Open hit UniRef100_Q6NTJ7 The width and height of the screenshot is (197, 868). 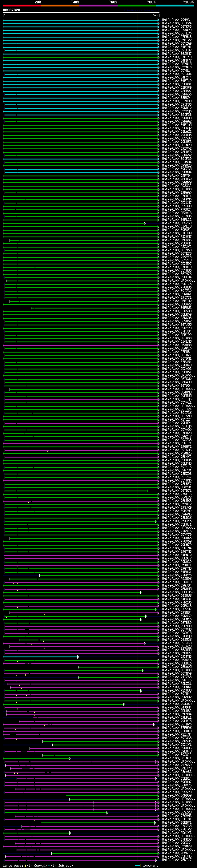tap(177, 860)
